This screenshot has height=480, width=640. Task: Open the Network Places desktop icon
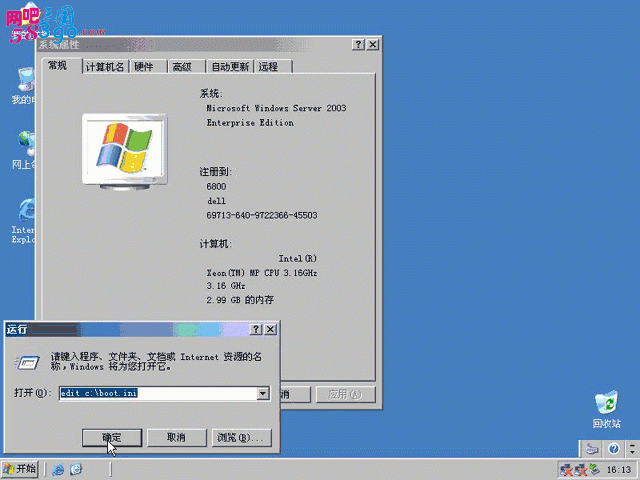[x=24, y=150]
